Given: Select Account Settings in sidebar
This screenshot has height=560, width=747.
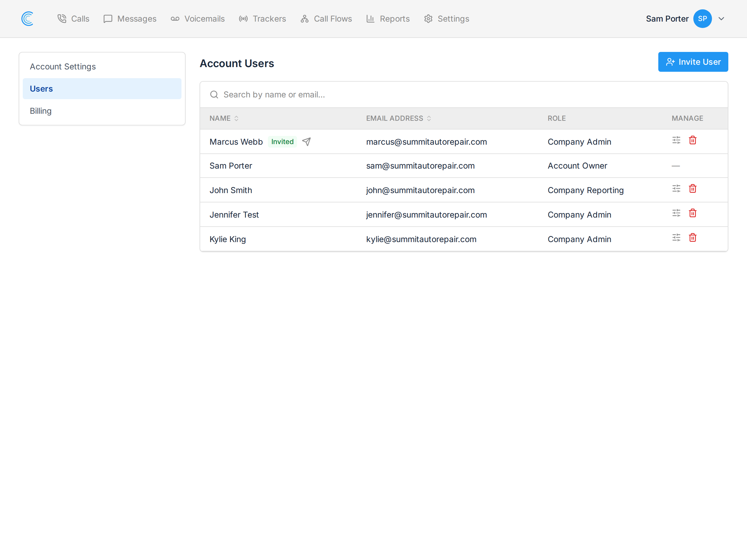Looking at the screenshot, I should coord(102,67).
